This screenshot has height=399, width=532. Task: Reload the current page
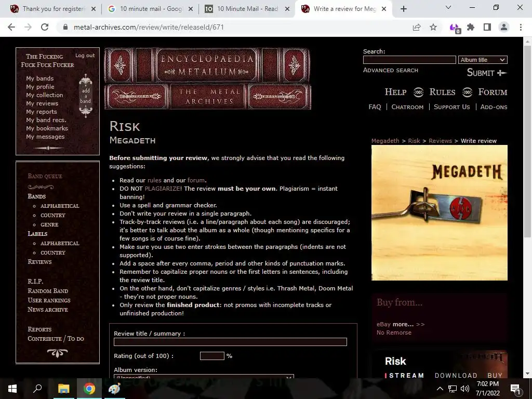(45, 27)
